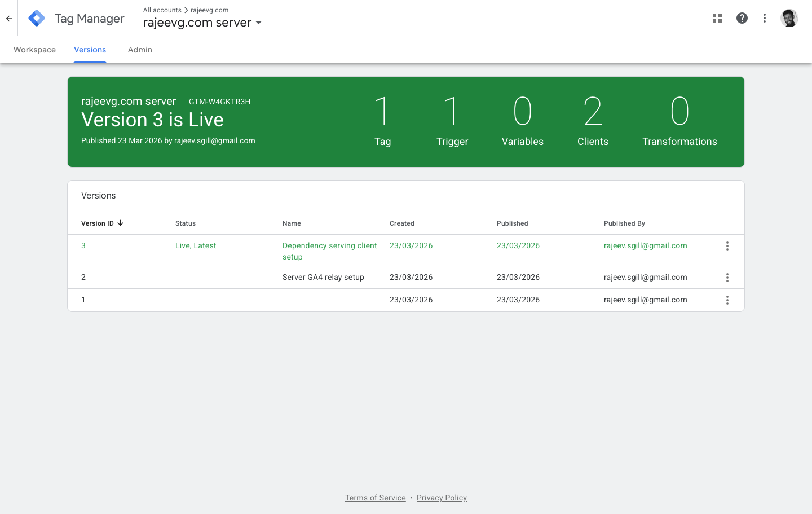The width and height of the screenshot is (812, 514).
Task: Click the Tag Manager diamond logo
Action: click(36, 17)
